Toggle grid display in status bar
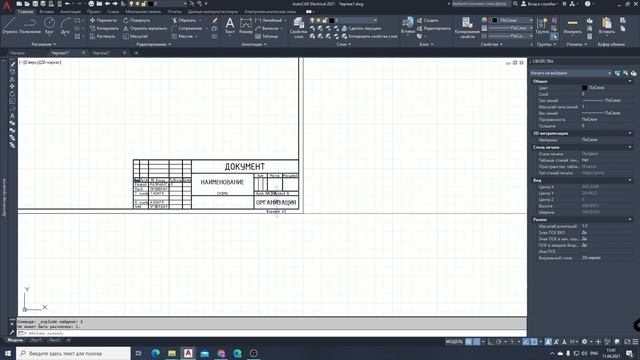Viewport: 640px width, 360px height. [469, 341]
